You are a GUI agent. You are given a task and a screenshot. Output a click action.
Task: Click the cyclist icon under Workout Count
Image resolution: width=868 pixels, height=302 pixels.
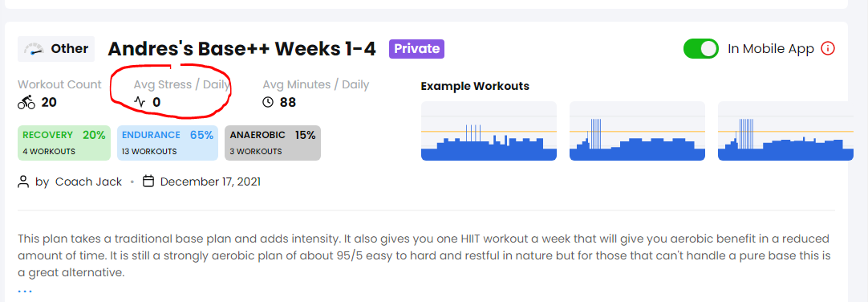[x=26, y=103]
